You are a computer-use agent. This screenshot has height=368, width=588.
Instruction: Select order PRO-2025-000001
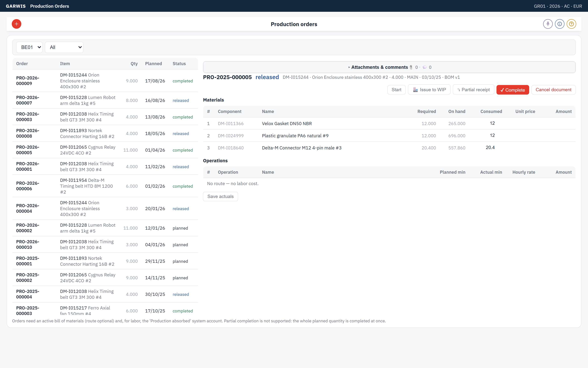pos(105,261)
